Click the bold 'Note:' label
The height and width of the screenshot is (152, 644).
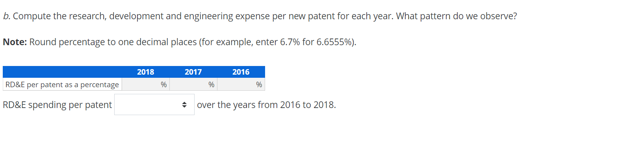(15, 42)
